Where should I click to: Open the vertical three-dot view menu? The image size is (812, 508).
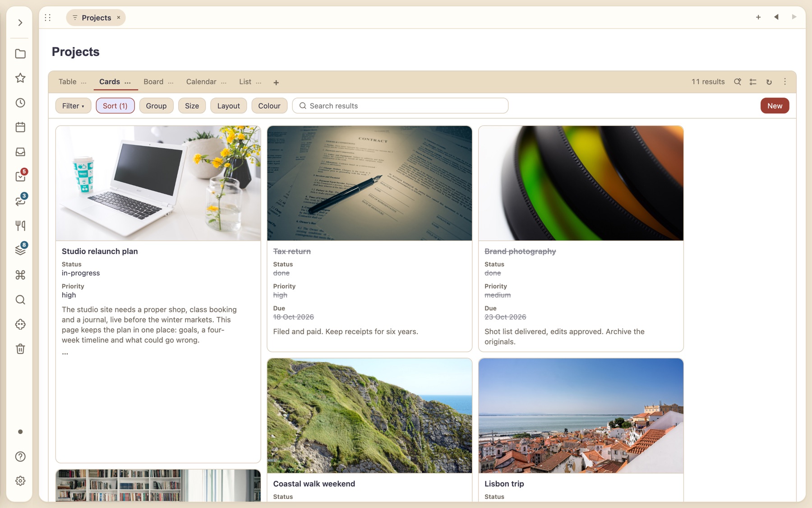click(x=785, y=82)
